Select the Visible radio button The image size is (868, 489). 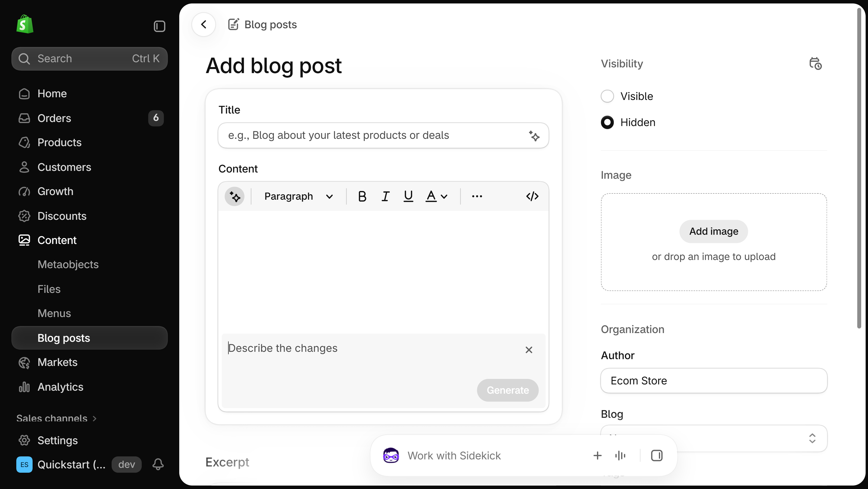607,96
